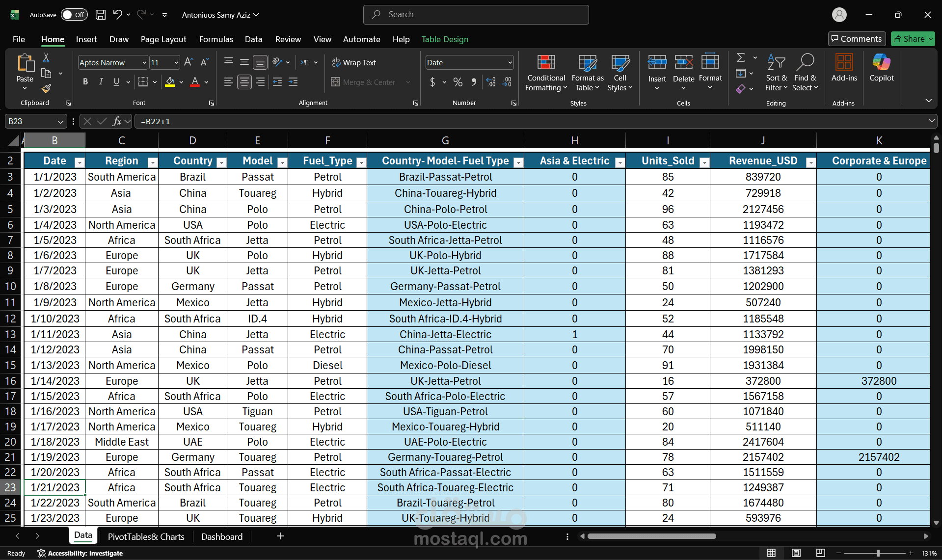Open the Number Format dropdown showing Date
This screenshot has height=560, width=942.
click(510, 62)
